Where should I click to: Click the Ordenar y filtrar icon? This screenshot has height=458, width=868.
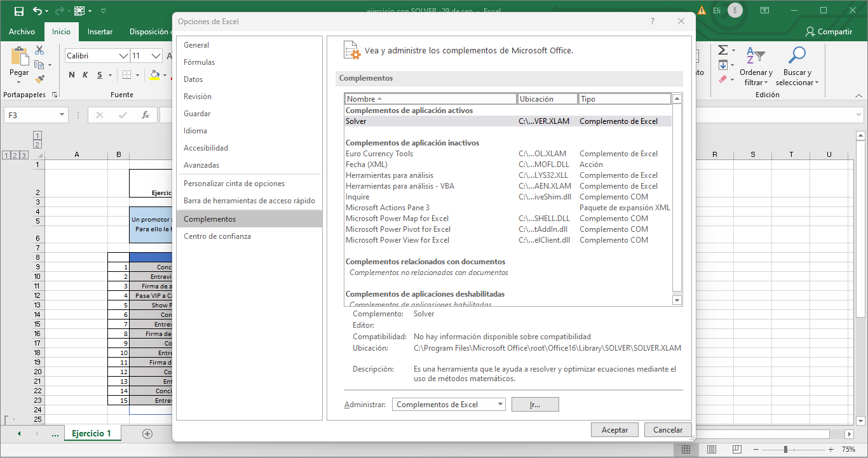pyautogui.click(x=756, y=56)
